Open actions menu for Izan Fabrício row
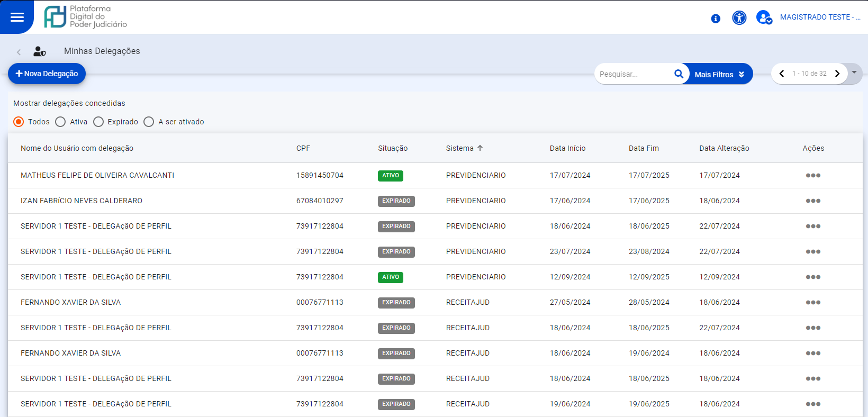 (x=813, y=201)
